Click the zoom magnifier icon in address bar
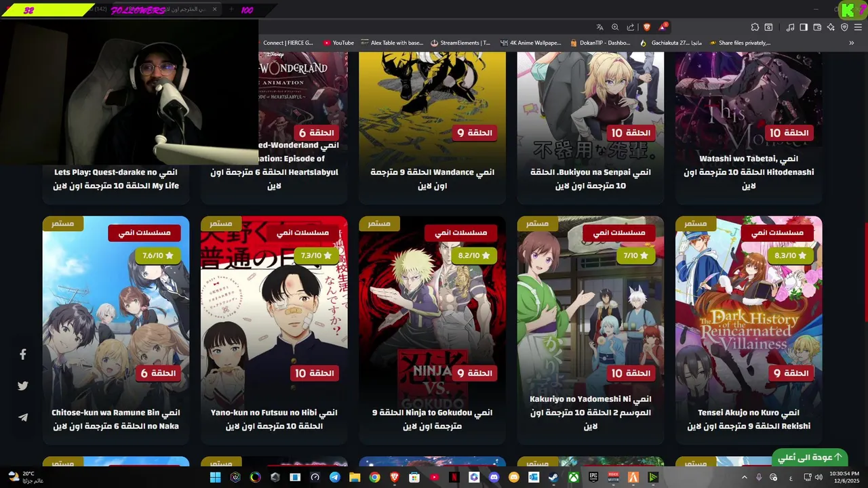Viewport: 868px width, 488px height. pyautogui.click(x=615, y=27)
